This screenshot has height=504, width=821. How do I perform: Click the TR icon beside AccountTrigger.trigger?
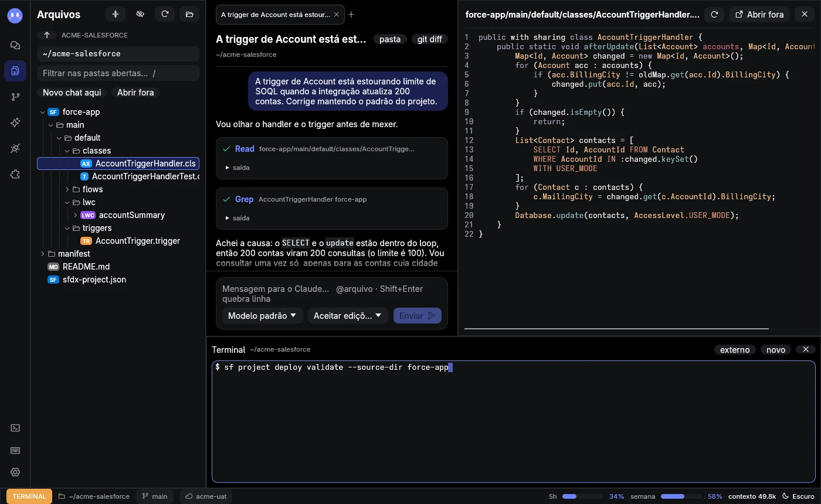(x=86, y=241)
